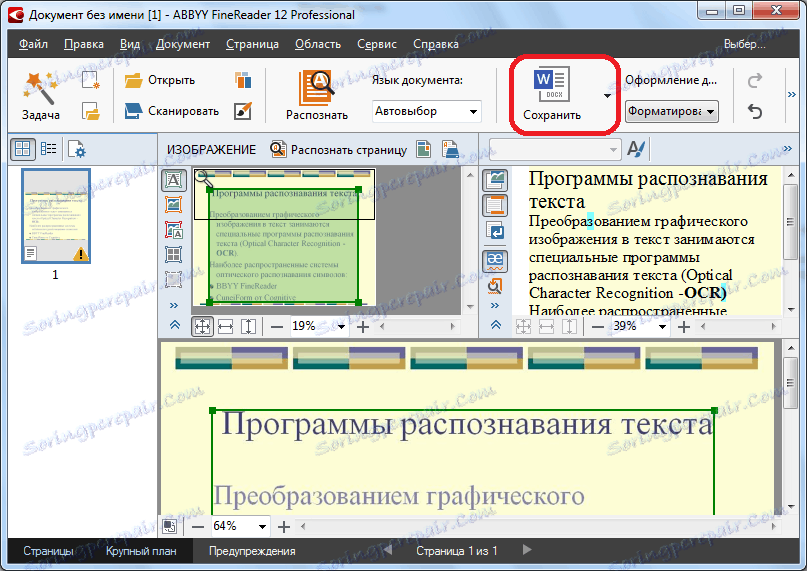Select the draw background picture area tool
This screenshot has width=807, height=571.
click(x=174, y=230)
